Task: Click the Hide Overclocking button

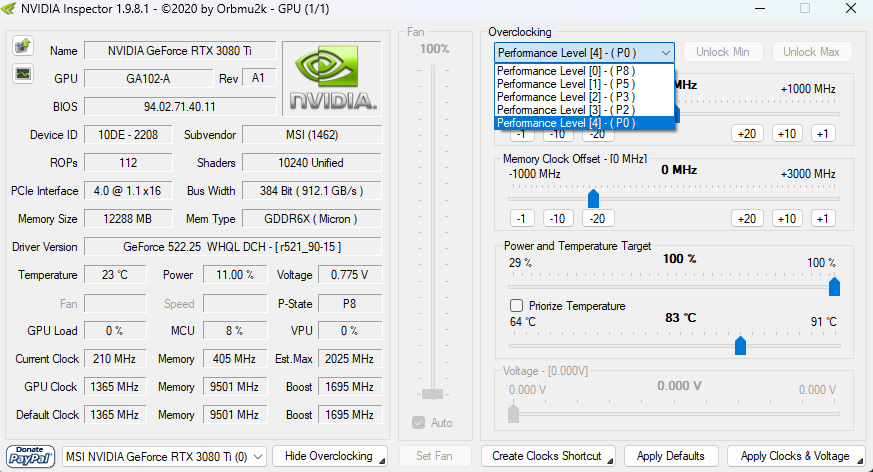Action: (x=328, y=456)
